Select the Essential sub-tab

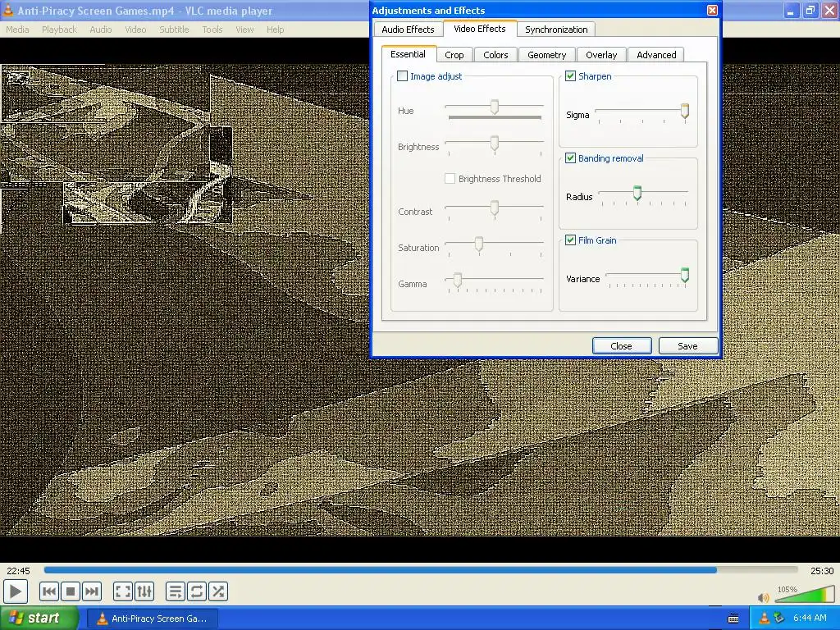[409, 54]
